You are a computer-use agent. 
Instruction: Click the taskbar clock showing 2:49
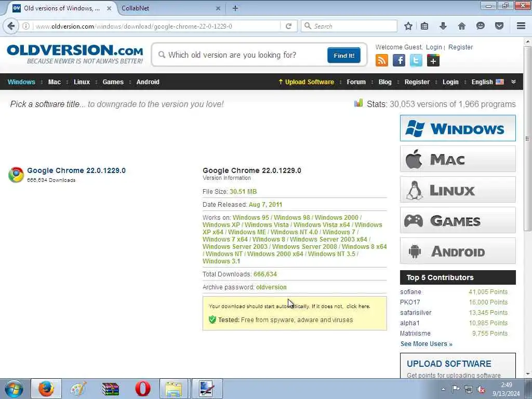506,389
